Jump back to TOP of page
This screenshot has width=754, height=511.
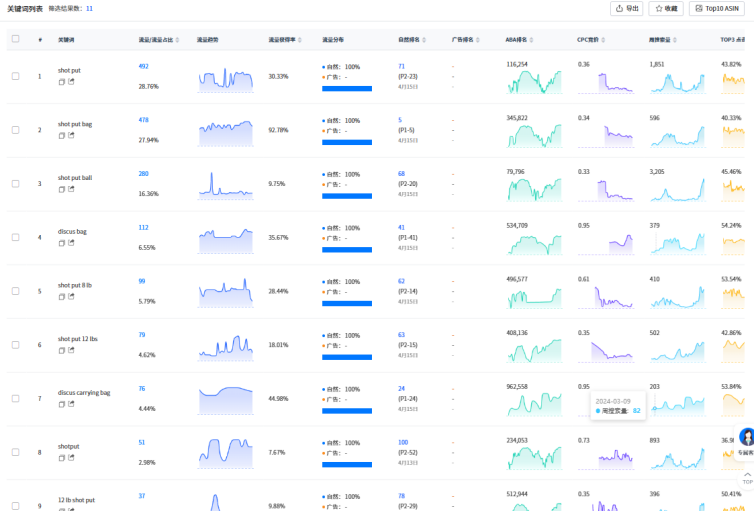[747, 478]
